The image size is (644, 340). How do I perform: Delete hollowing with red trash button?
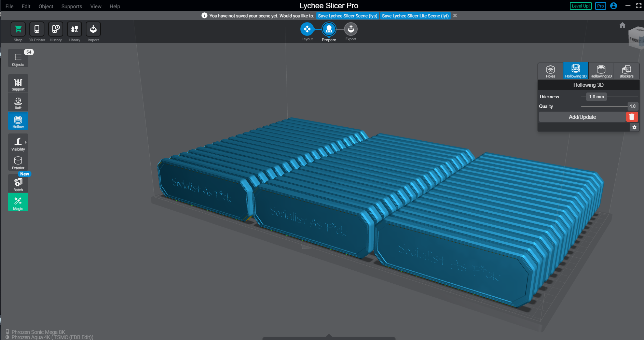pos(632,117)
